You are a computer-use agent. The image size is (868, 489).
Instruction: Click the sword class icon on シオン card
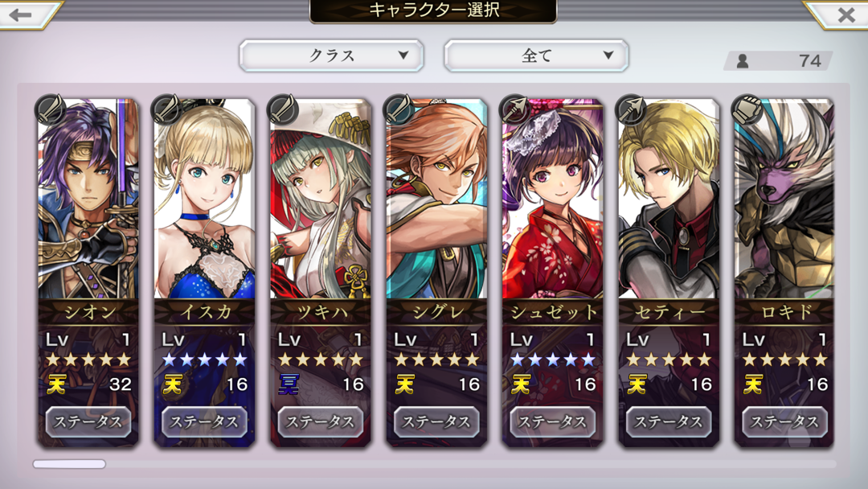pyautogui.click(x=51, y=109)
